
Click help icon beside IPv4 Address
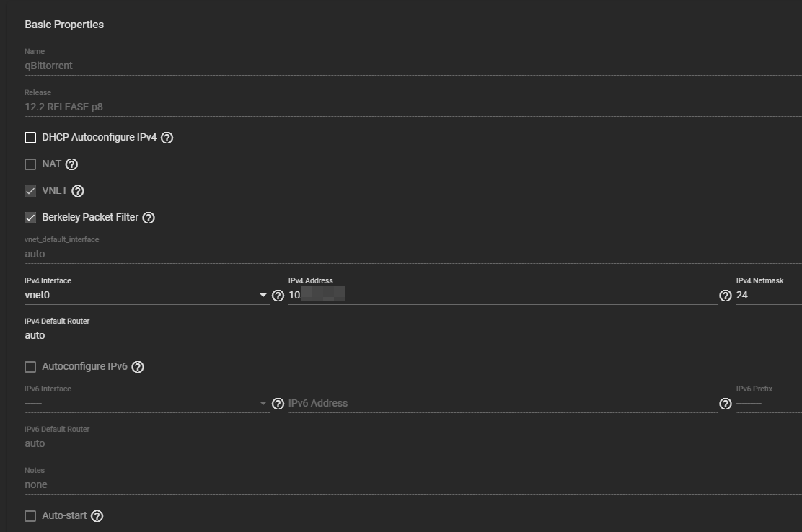[726, 296]
